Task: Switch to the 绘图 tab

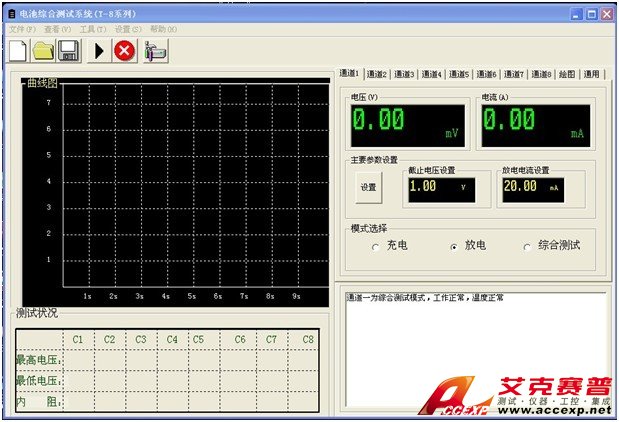Action: pos(566,74)
